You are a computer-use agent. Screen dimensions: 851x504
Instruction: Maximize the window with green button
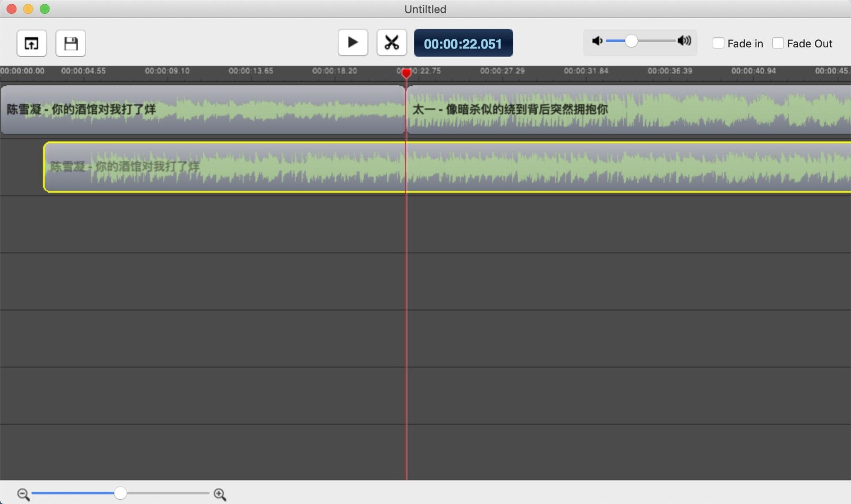(45, 9)
